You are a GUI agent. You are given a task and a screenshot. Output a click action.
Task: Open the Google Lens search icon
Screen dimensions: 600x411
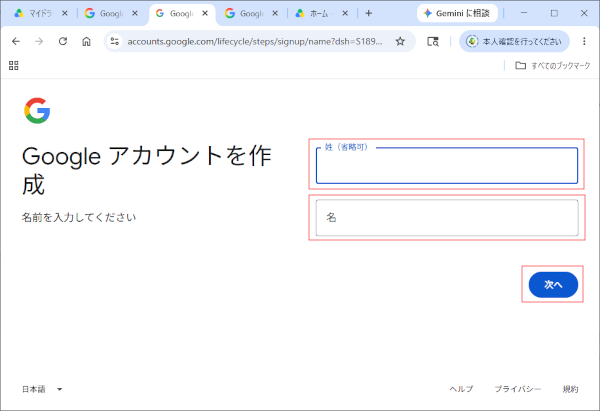point(433,41)
